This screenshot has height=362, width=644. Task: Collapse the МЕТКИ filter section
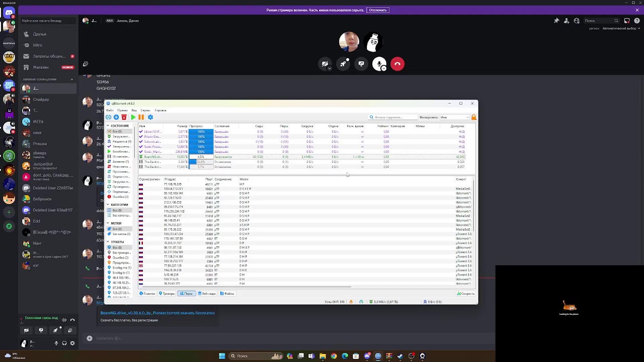[108, 223]
